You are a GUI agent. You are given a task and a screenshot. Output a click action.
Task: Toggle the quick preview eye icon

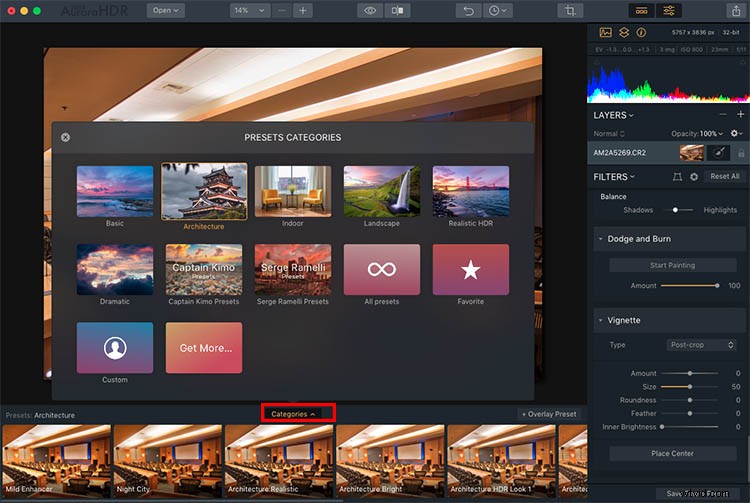point(370,11)
